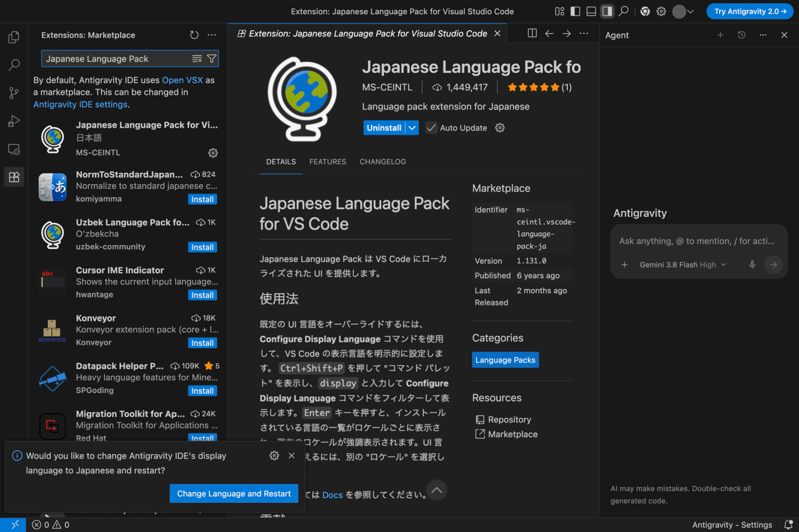Open settings gear in the title bar

[661, 11]
